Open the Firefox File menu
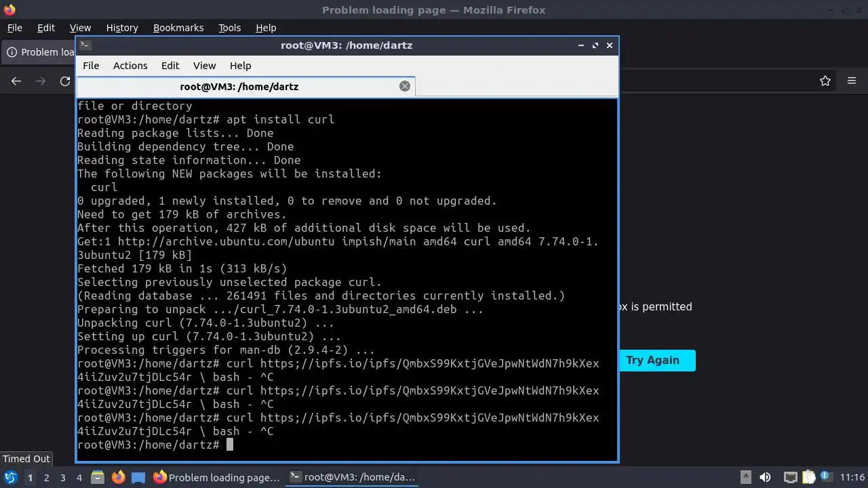This screenshot has height=488, width=868. pyautogui.click(x=14, y=28)
